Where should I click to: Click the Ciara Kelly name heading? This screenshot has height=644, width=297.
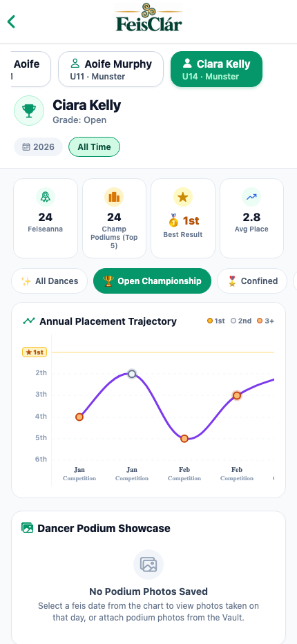pyautogui.click(x=86, y=105)
